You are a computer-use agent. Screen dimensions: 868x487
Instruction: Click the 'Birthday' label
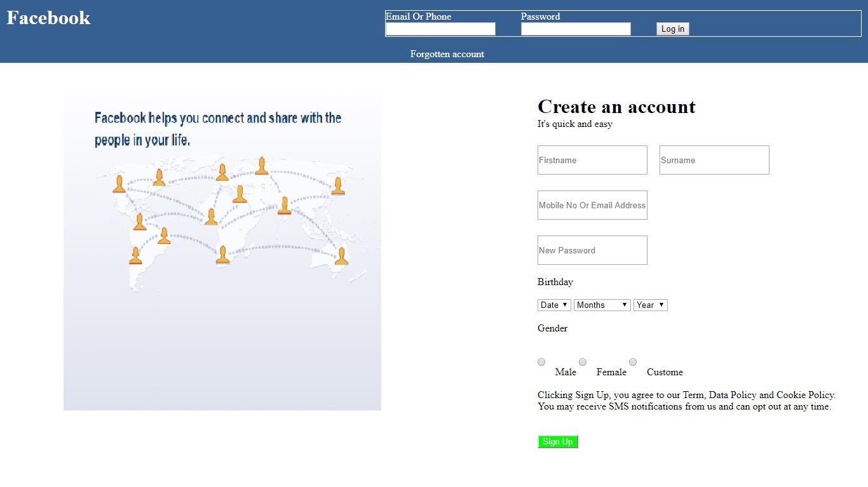555,282
